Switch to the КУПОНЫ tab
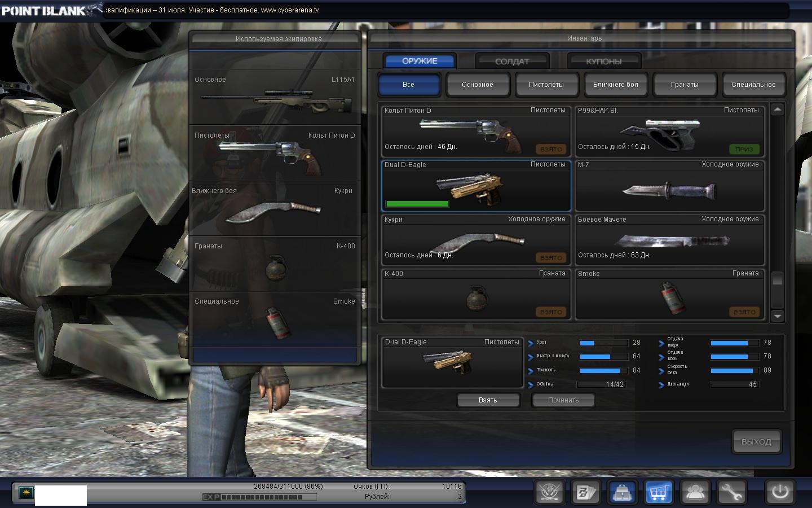812x508 pixels. pos(603,61)
